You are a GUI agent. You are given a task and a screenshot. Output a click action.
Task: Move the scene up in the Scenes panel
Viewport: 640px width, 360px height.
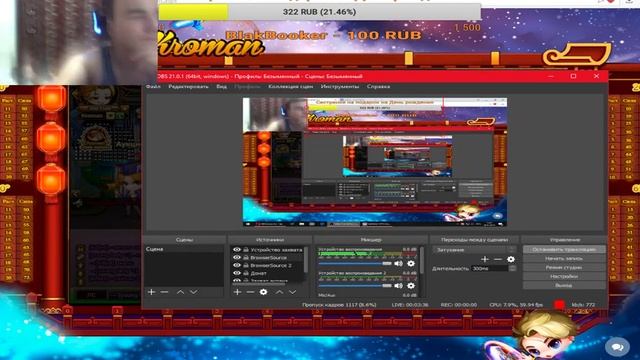pyautogui.click(x=180, y=292)
